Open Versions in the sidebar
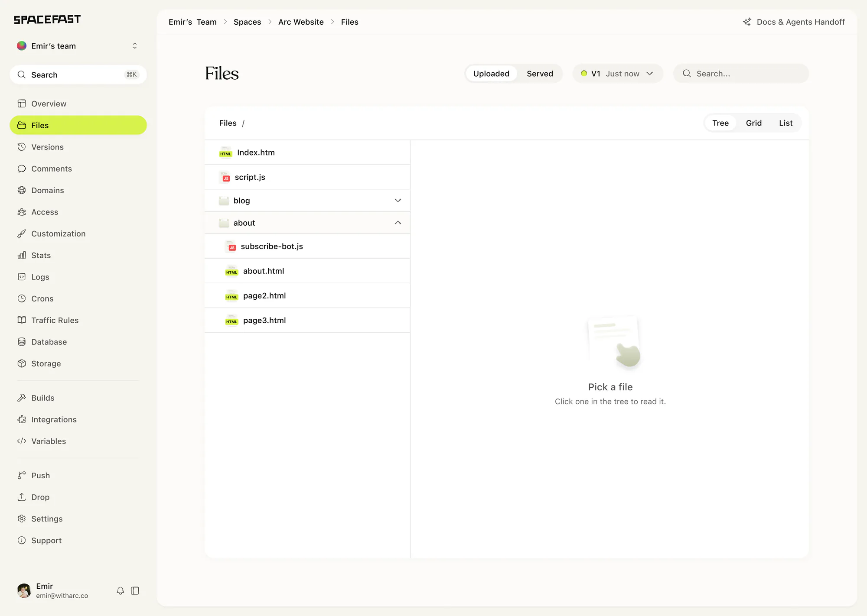Image resolution: width=867 pixels, height=616 pixels. tap(78, 147)
